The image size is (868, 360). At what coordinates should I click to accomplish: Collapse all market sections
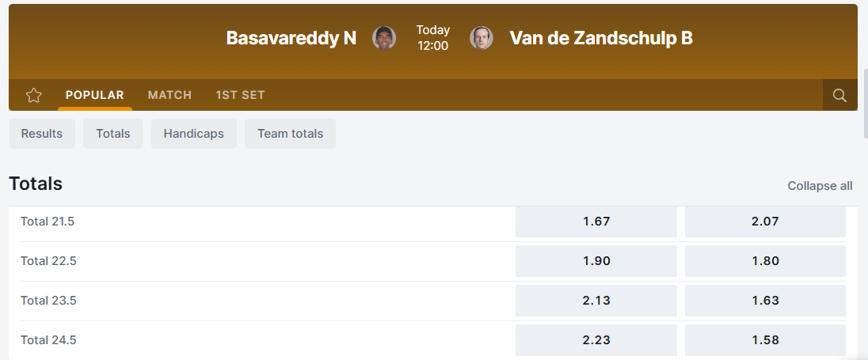coord(820,186)
